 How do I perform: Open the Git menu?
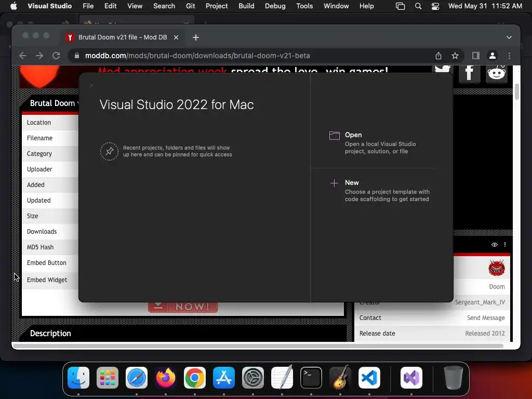click(x=190, y=6)
